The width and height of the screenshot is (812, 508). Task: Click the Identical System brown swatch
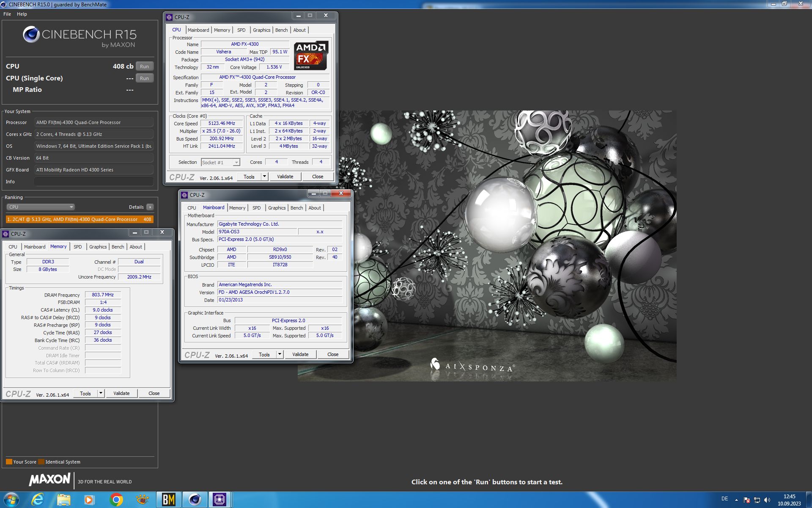(x=41, y=462)
